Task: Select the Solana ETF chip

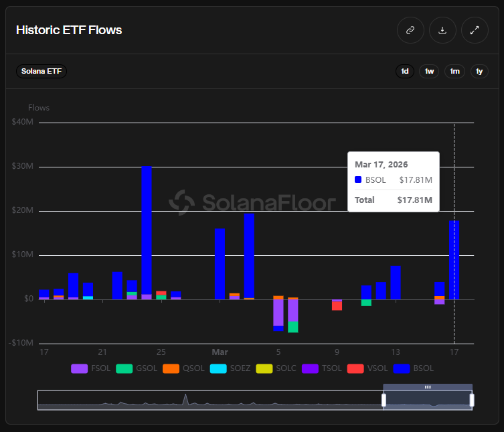Action: [41, 71]
